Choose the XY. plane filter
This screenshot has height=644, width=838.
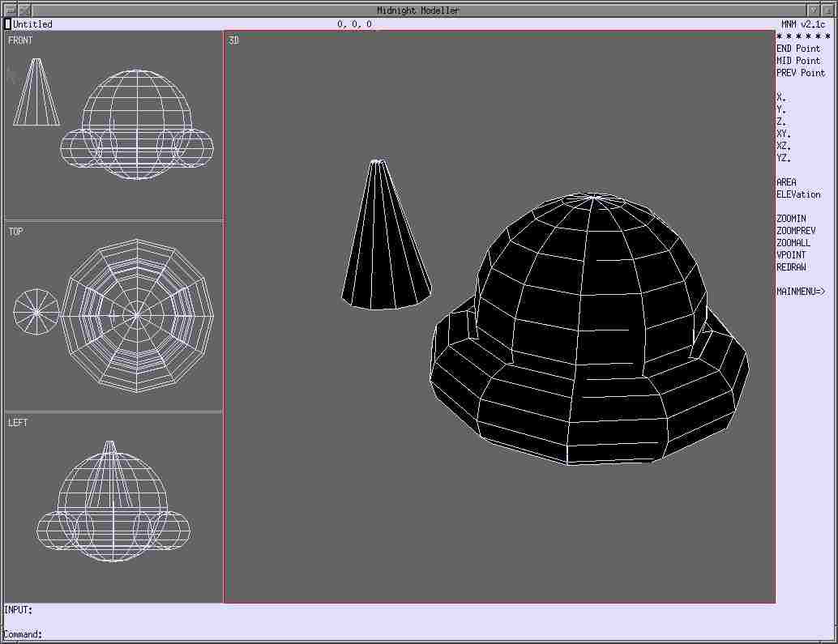[x=783, y=134]
